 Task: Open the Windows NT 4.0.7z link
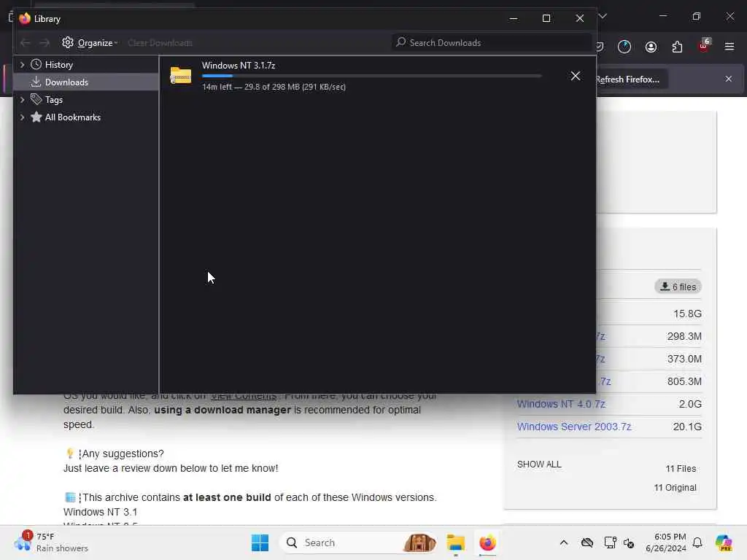[561, 404]
